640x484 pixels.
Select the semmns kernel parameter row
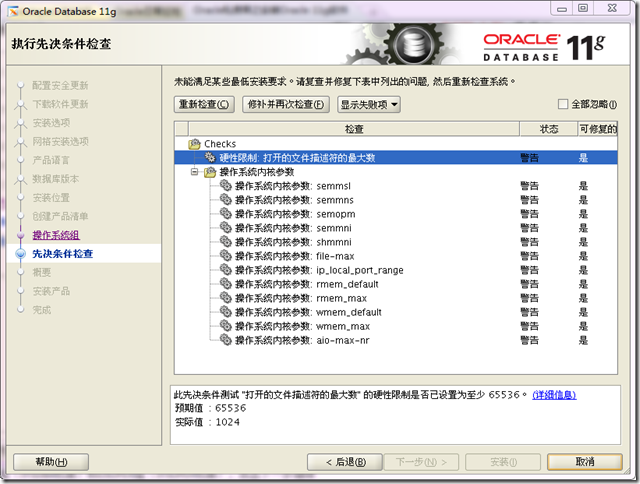(x=396, y=200)
